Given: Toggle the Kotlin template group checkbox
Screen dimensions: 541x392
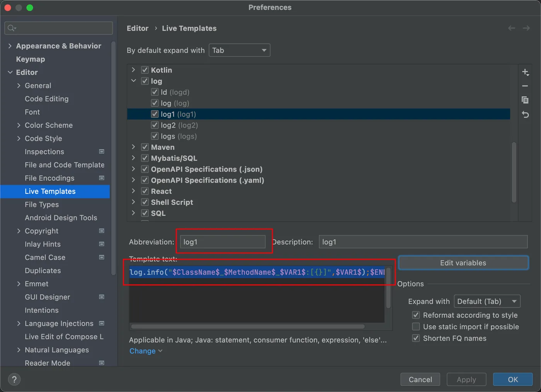Looking at the screenshot, I should (145, 70).
